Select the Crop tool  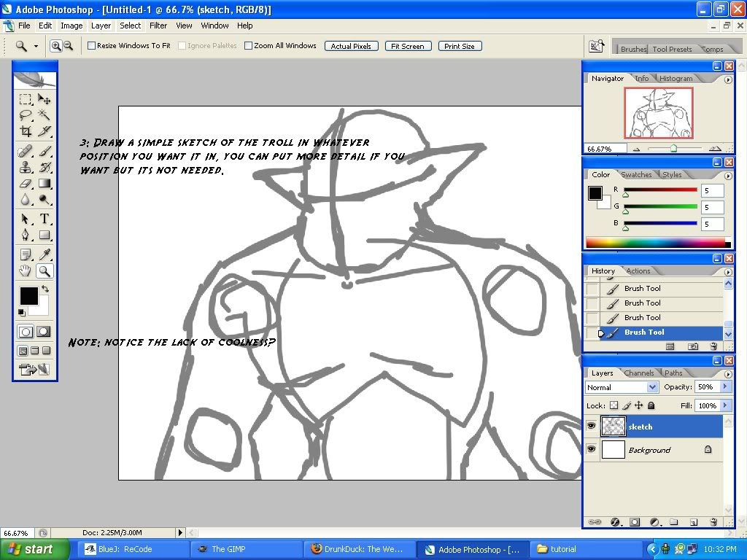(x=26, y=131)
